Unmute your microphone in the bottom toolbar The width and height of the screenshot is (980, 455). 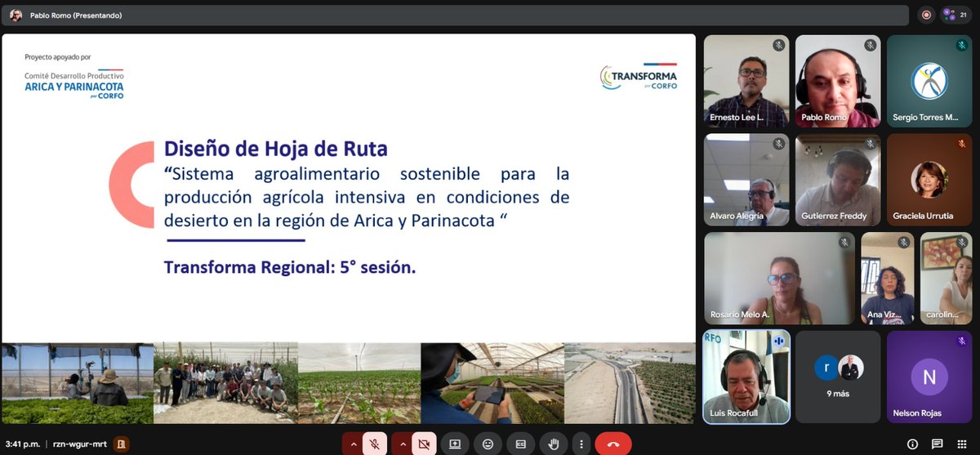(x=374, y=444)
